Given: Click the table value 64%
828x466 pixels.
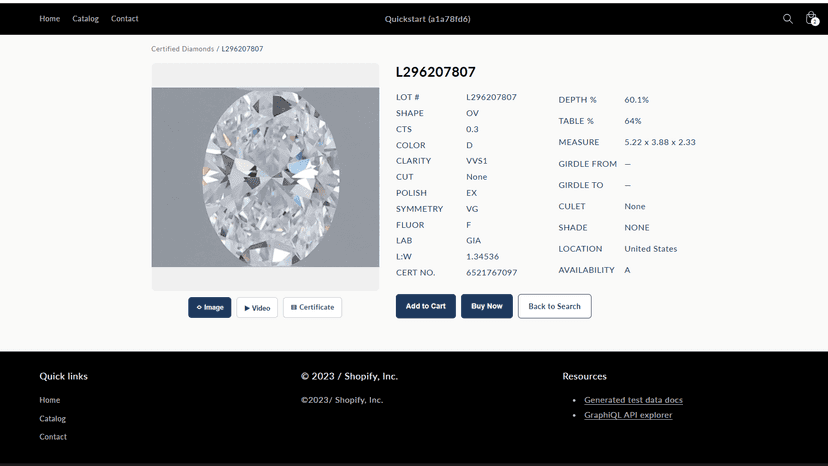Looking at the screenshot, I should pos(633,121).
